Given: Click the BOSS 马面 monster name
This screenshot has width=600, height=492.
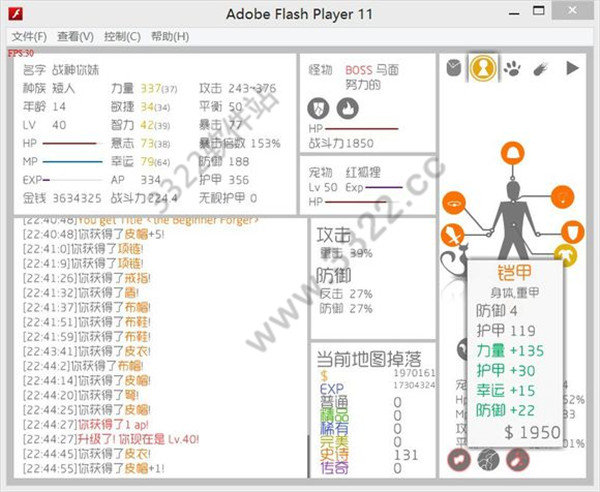Looking at the screenshot, I should [x=372, y=70].
